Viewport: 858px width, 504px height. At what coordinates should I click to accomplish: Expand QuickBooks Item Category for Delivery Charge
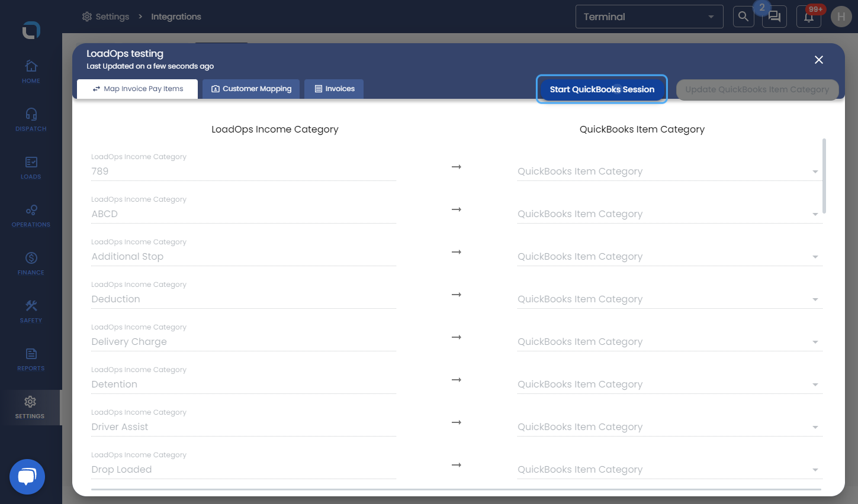(670, 342)
